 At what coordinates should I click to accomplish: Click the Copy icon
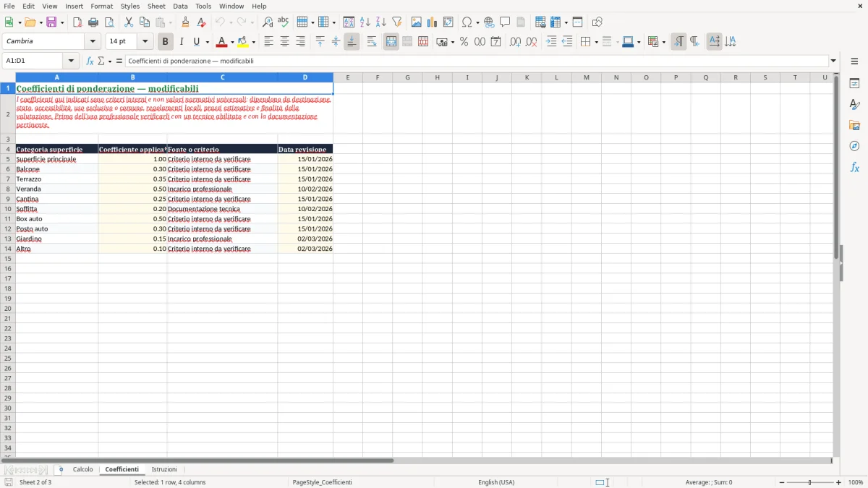tap(145, 22)
